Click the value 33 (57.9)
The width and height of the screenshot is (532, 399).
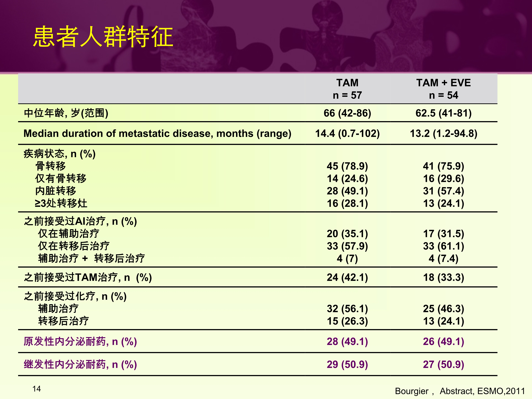347,246
